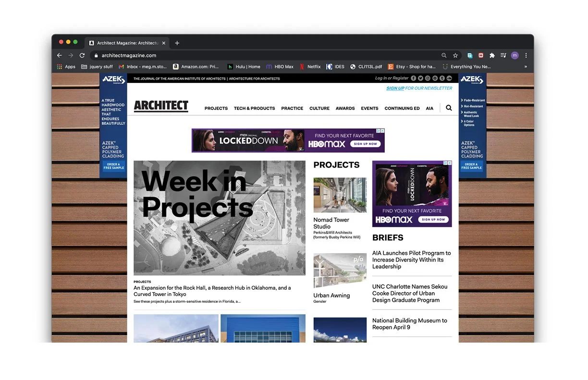Viewport: 588px width, 380px height.
Task: Click the 'Urban Awning' project title
Action: point(331,296)
